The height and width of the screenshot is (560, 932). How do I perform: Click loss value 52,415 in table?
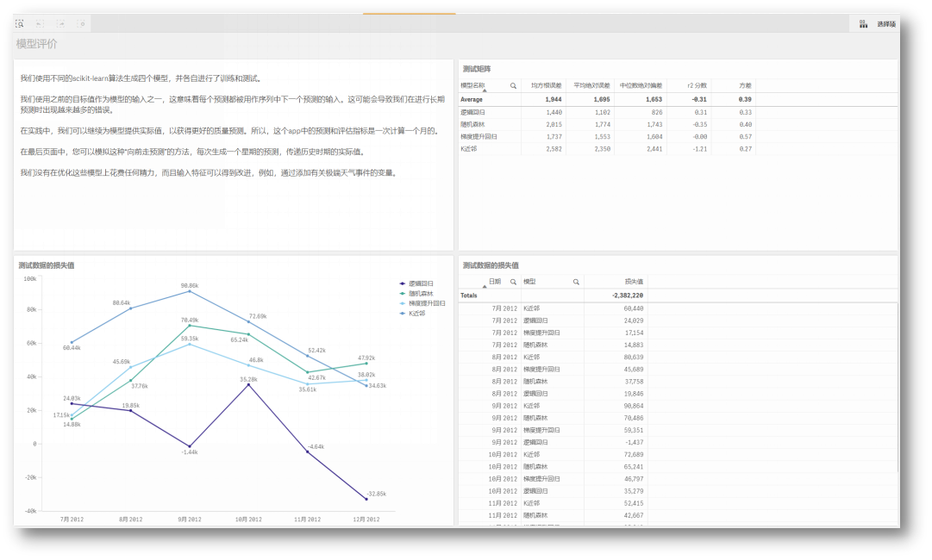click(634, 504)
